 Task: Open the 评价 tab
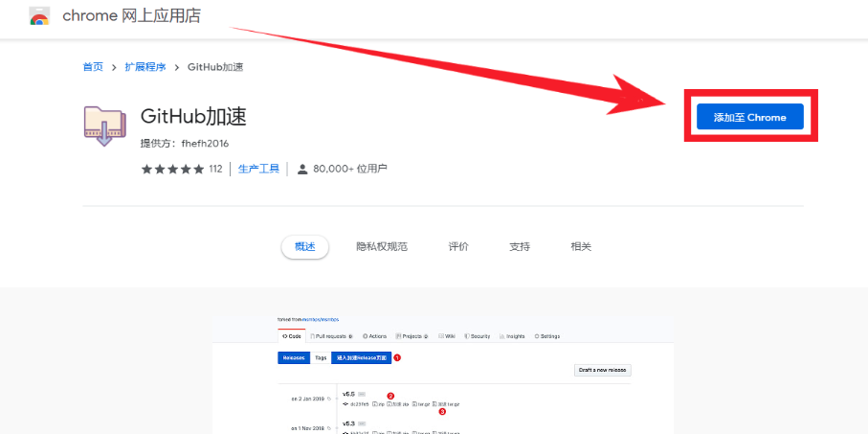point(458,246)
